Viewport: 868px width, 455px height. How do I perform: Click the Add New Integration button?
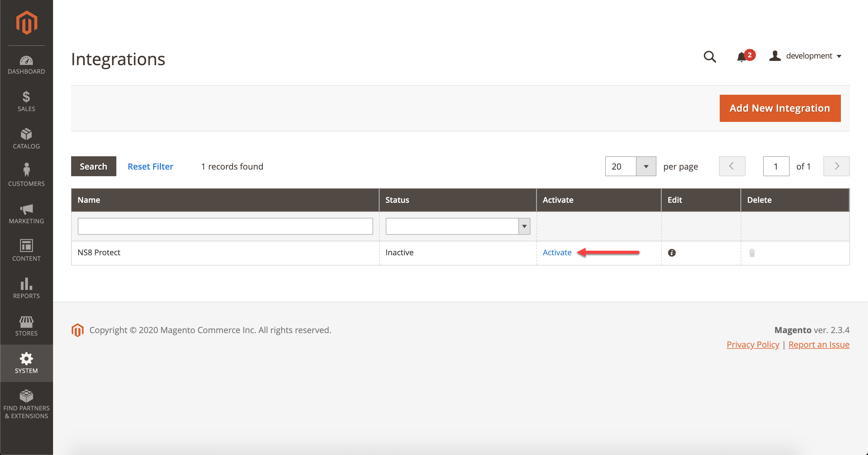[780, 108]
